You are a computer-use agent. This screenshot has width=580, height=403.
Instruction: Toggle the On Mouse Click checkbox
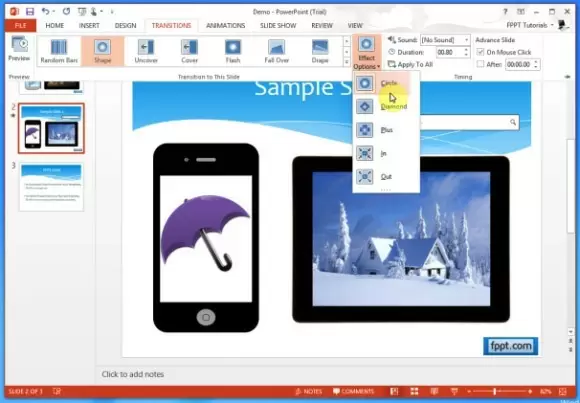[x=480, y=52]
